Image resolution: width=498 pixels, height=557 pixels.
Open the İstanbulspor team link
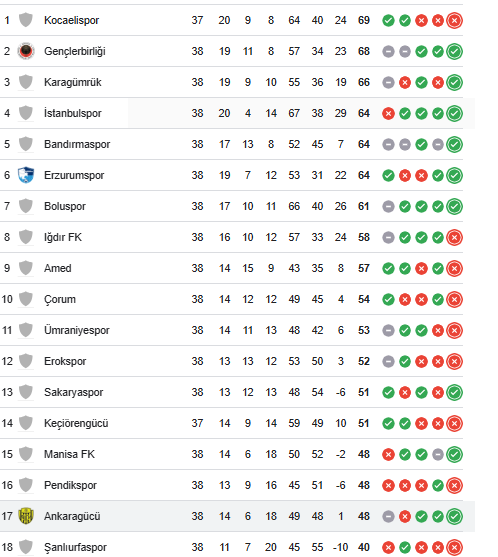pos(72,113)
